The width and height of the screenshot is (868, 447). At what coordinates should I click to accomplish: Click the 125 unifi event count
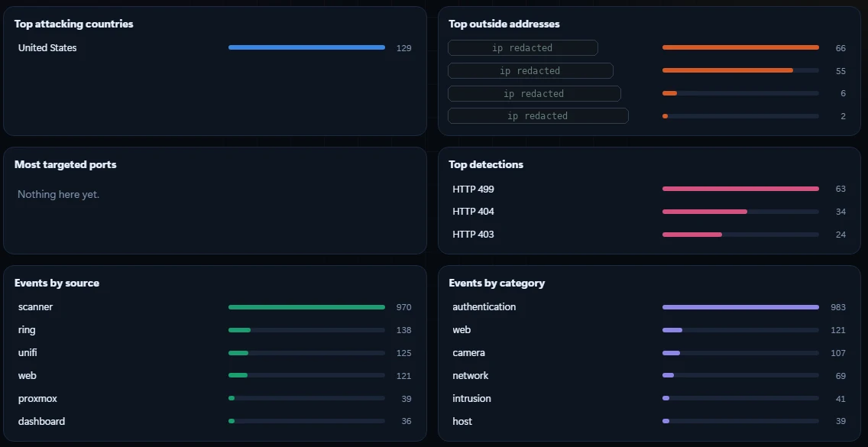pyautogui.click(x=403, y=353)
